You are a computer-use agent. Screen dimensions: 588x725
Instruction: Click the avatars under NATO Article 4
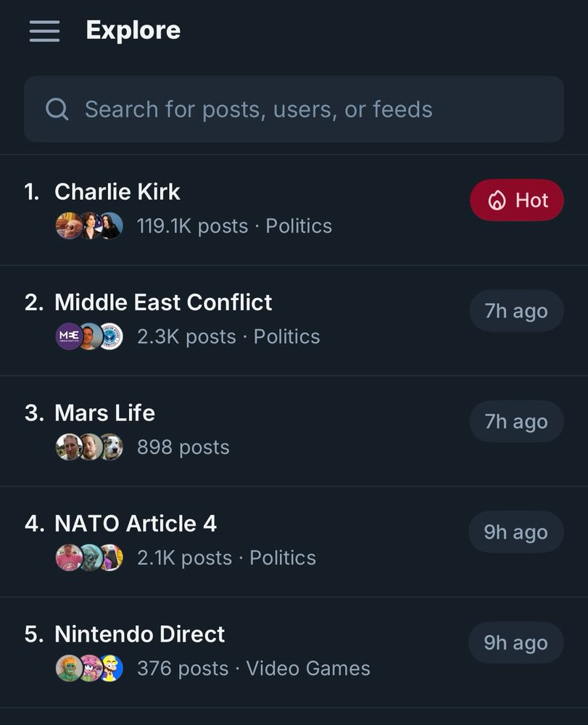89,558
